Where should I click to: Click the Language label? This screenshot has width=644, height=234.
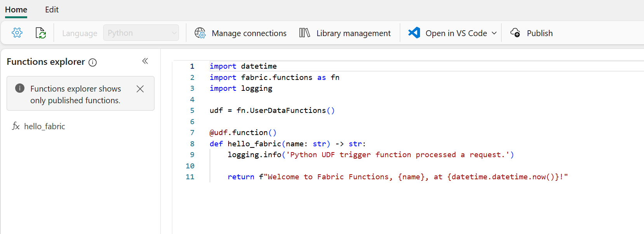(80, 33)
